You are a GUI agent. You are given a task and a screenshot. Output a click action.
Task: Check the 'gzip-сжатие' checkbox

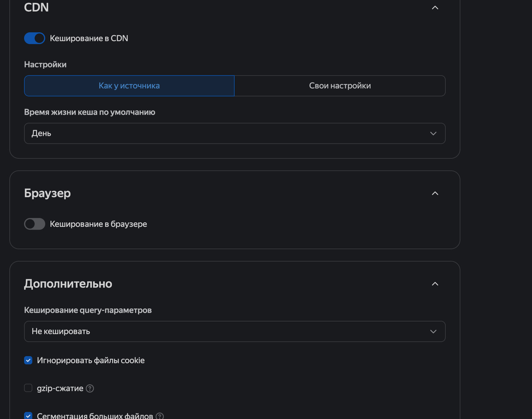(x=28, y=388)
